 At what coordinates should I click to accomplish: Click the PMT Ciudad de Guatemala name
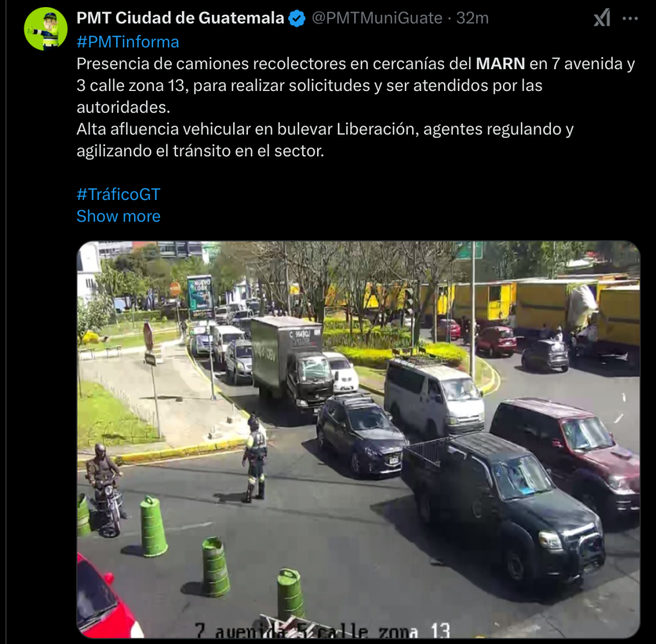(180, 18)
